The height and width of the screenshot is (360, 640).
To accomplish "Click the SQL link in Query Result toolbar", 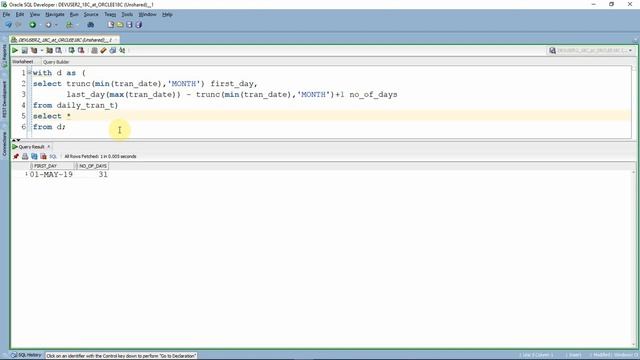I will (x=53, y=157).
